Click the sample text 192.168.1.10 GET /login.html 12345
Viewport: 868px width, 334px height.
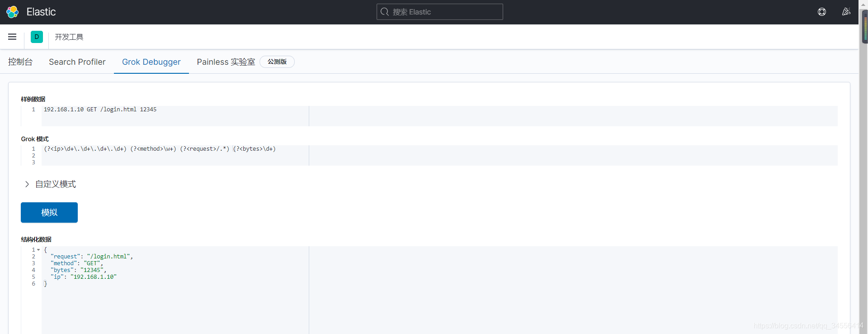tap(100, 110)
